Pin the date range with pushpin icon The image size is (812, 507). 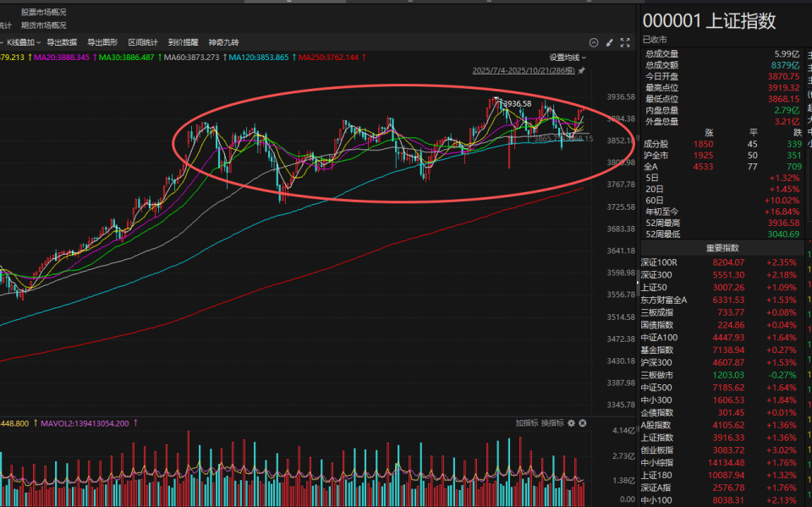click(x=582, y=70)
